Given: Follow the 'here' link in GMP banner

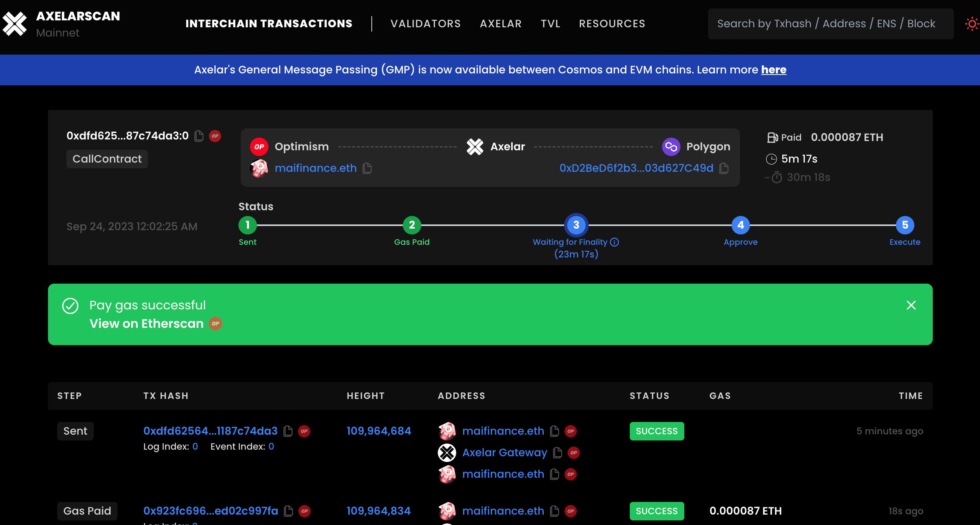Looking at the screenshot, I should click(x=774, y=70).
